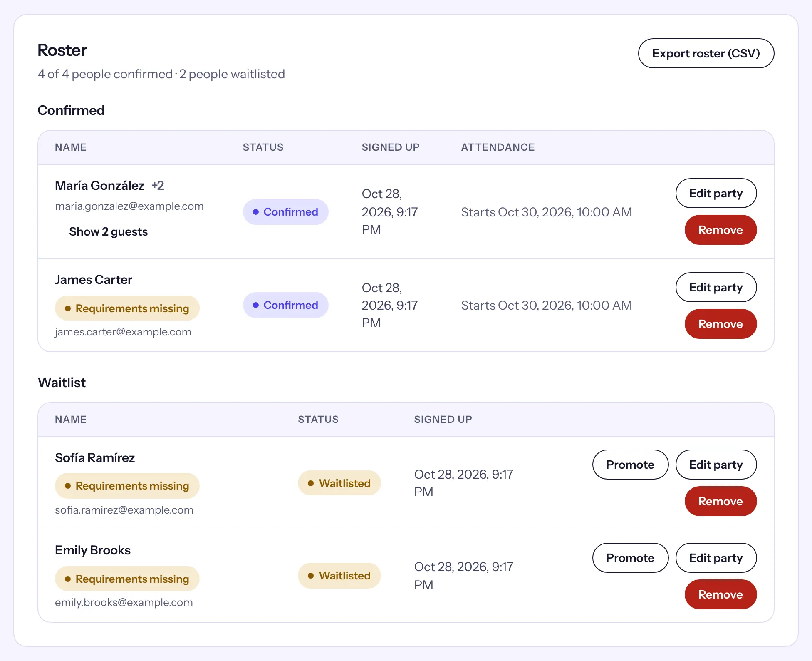Remove James Carter from roster
Viewport: 812px width, 661px height.
click(720, 324)
